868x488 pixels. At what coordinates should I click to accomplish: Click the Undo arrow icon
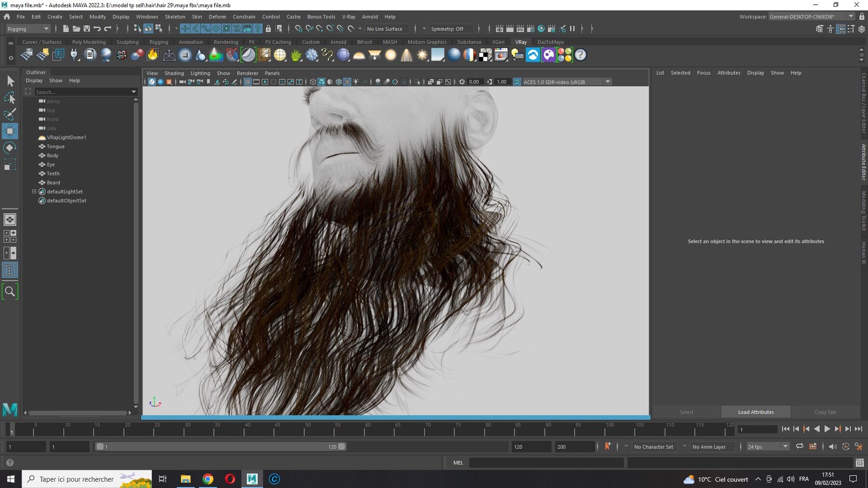tap(97, 29)
